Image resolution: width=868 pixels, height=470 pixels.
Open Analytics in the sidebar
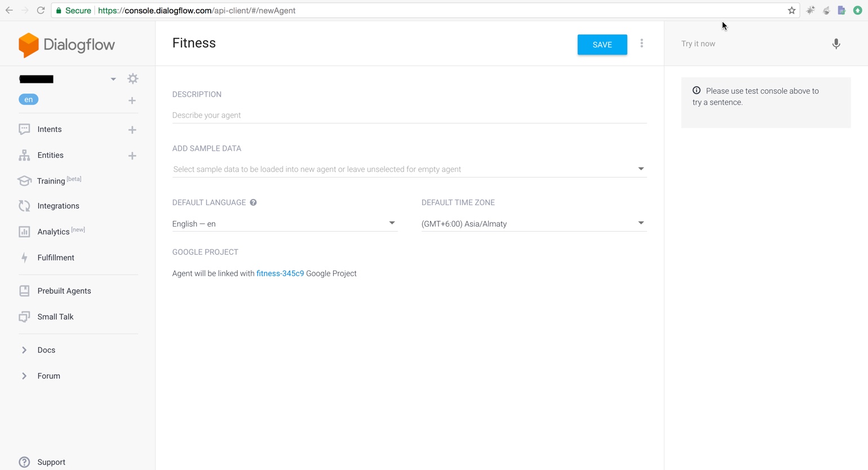tap(61, 231)
